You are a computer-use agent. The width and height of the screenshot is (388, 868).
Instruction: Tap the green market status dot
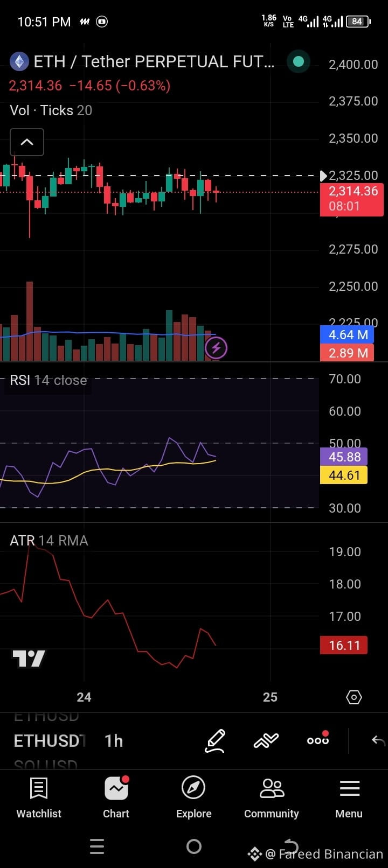298,61
